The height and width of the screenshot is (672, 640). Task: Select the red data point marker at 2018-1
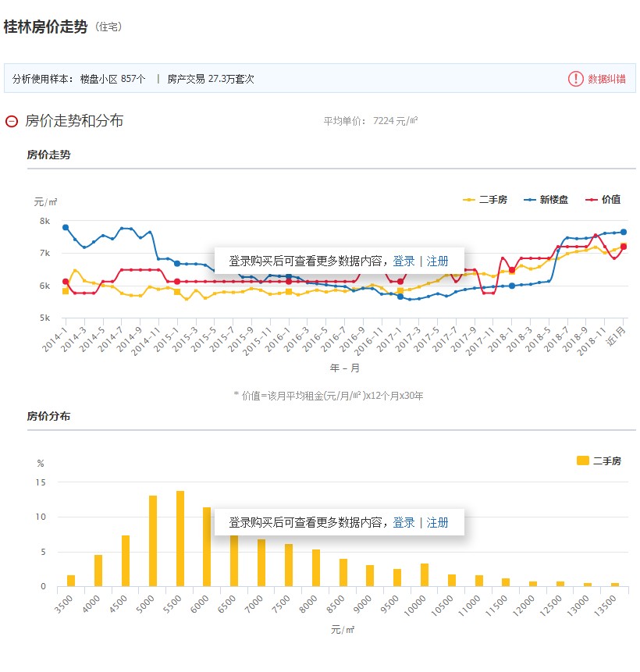pos(512,270)
